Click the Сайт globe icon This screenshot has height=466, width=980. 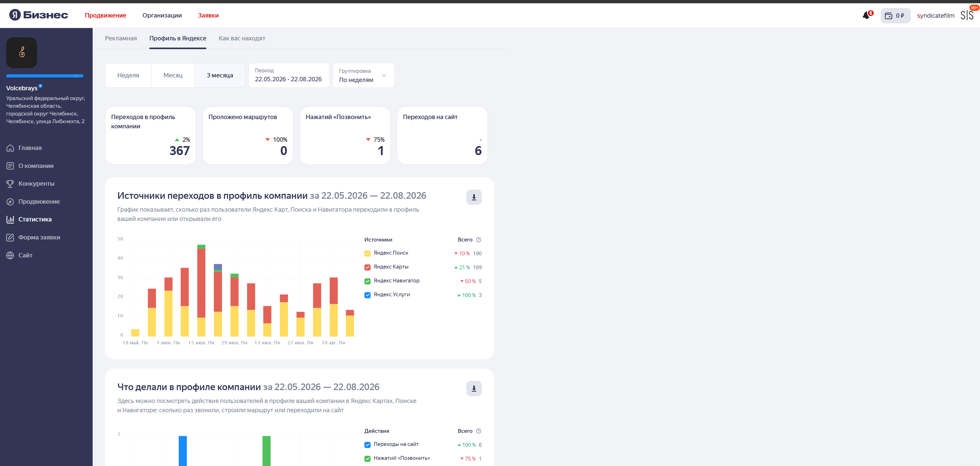tap(10, 255)
